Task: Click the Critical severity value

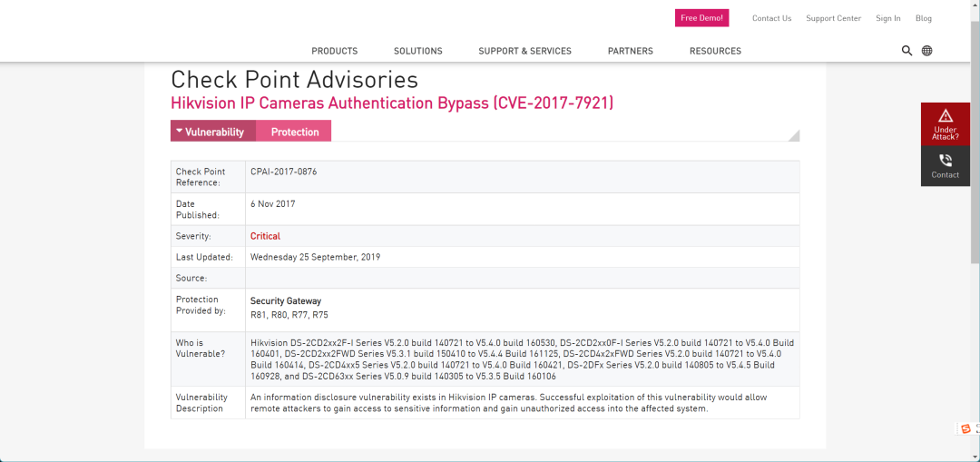Action: (266, 236)
